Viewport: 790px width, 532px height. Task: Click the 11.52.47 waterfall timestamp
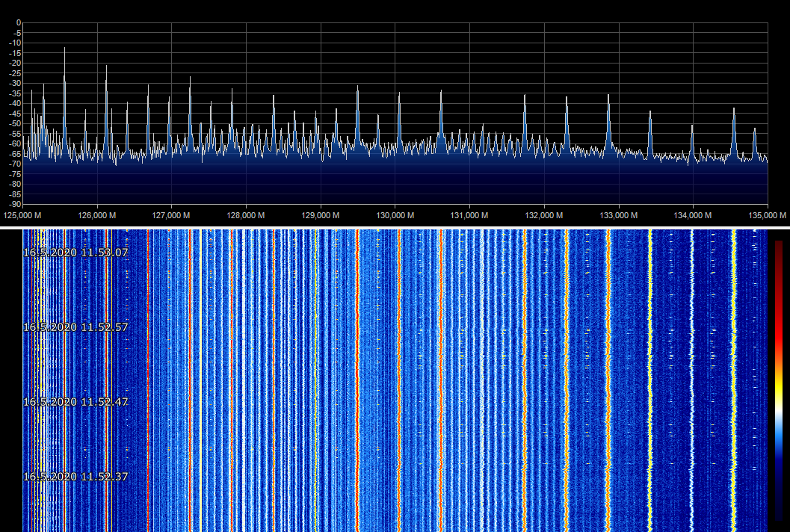coord(75,402)
